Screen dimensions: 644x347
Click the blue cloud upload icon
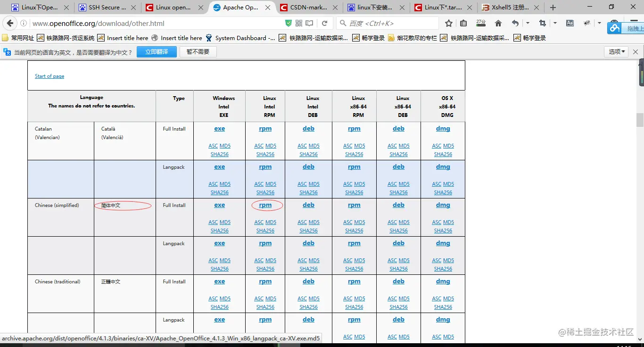tap(614, 28)
